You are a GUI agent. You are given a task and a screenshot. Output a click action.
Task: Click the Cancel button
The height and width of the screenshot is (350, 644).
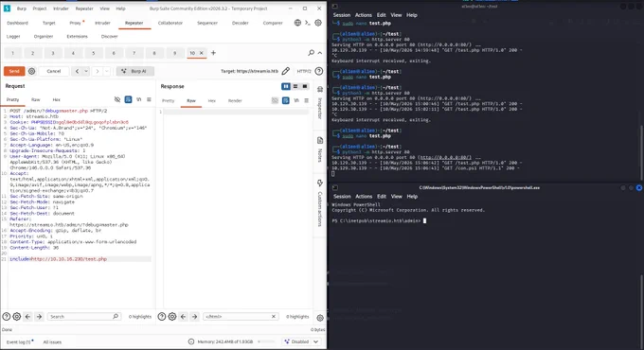point(54,71)
